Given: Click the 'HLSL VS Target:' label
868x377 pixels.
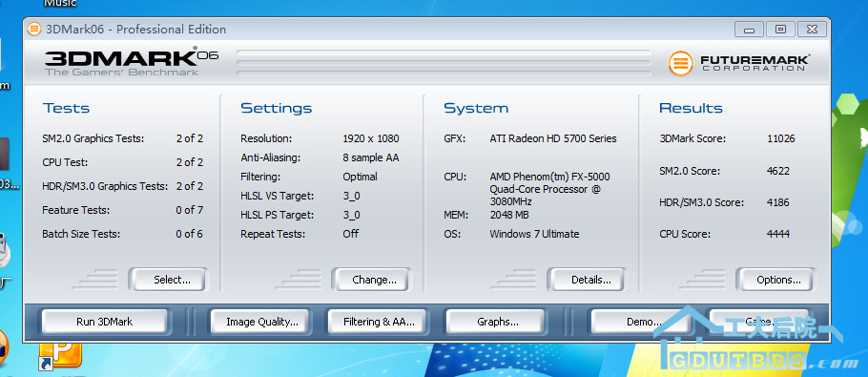Looking at the screenshot, I should pos(277,196).
